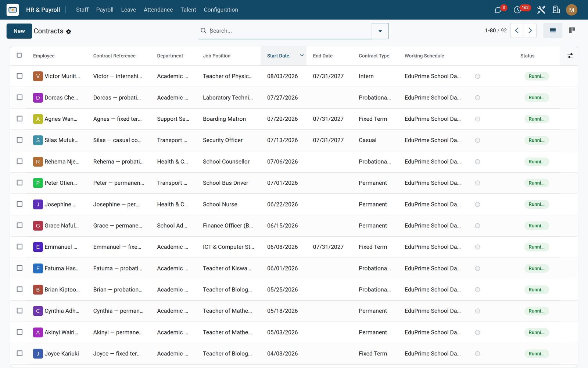Image resolution: width=588 pixels, height=368 pixels.
Task: Select Joyce Kariuki row checkbox
Action: (x=19, y=353)
